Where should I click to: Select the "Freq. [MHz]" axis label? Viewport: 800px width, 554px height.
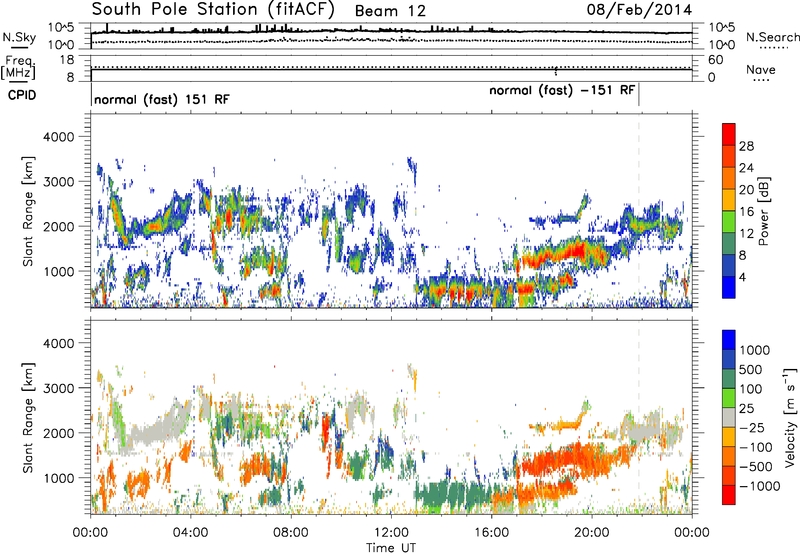point(19,67)
